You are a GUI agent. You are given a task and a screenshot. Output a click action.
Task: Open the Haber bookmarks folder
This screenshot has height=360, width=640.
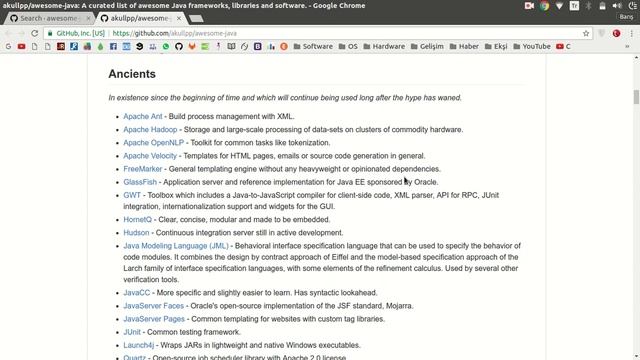tap(464, 47)
